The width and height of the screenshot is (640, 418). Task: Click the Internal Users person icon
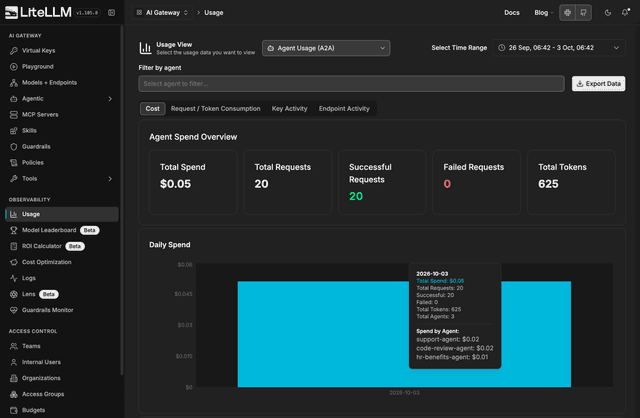click(13, 362)
